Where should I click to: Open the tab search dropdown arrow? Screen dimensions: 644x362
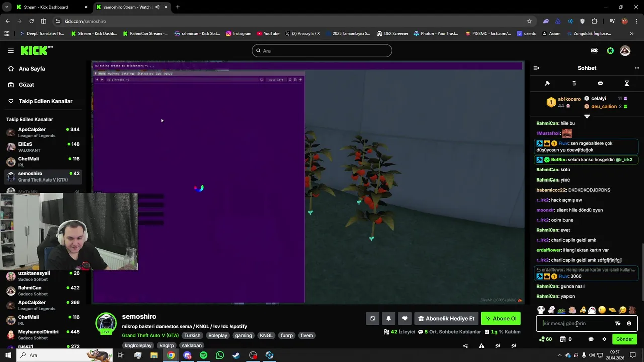click(x=6, y=7)
